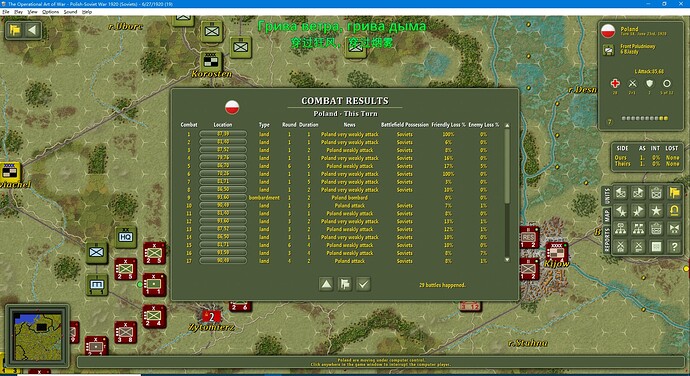690x376 pixels.
Task: Select location field of bombardment combat 9
Action: pos(223,197)
